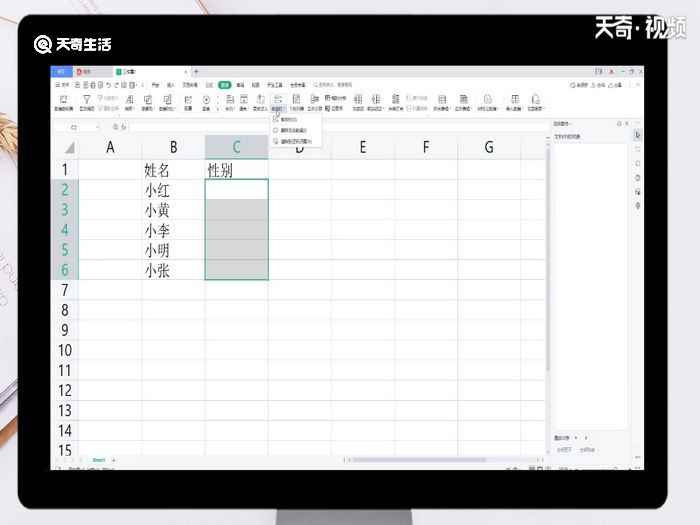The height and width of the screenshot is (525, 700).
Task: Expand the Validity dropdown button in ribbon
Action: coord(277,109)
